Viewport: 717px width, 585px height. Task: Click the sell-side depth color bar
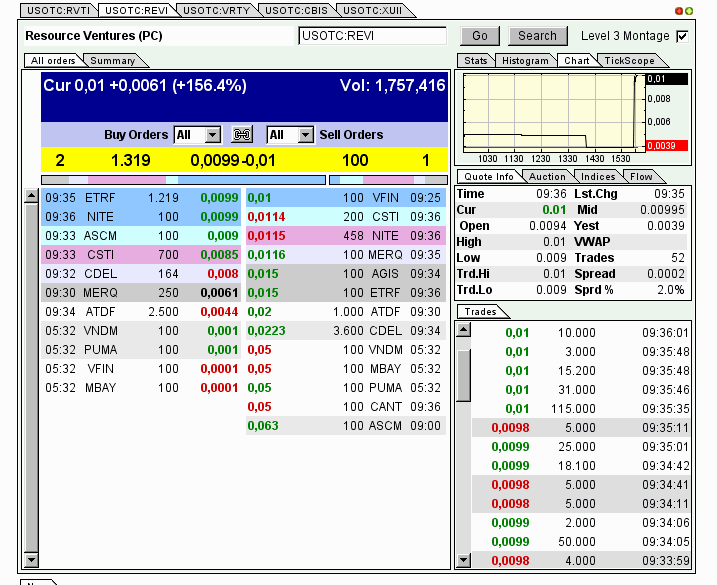click(x=388, y=180)
